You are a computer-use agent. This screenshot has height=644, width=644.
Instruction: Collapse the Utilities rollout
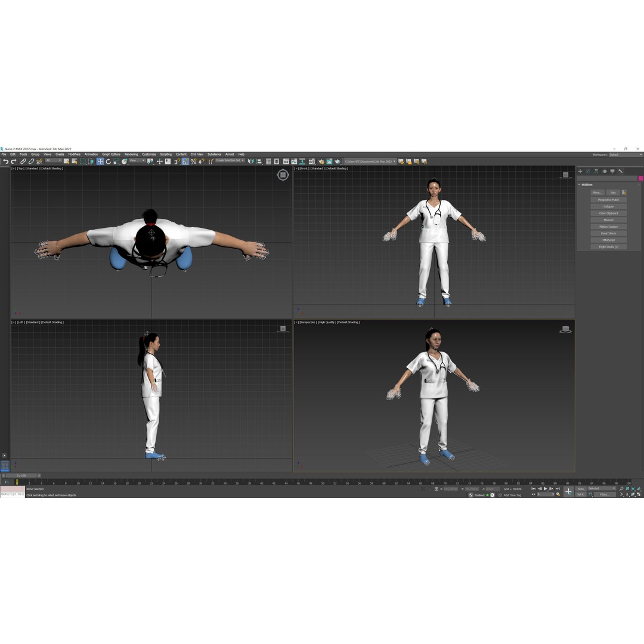pos(586,185)
